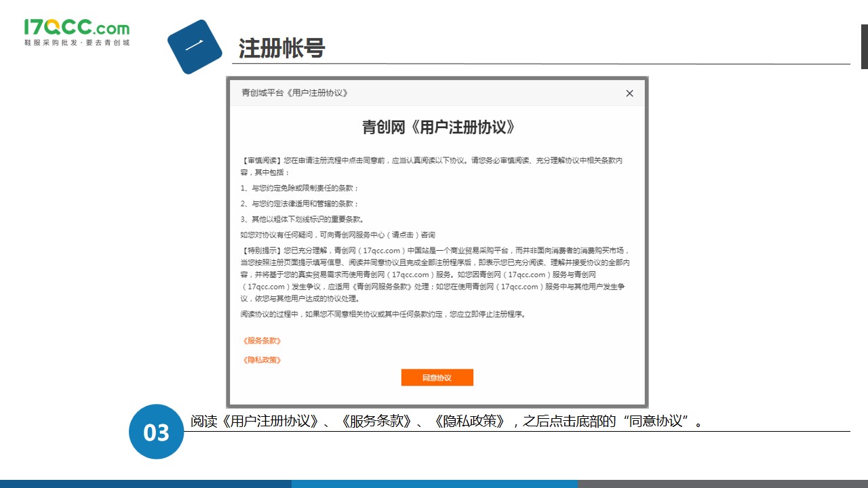The width and height of the screenshot is (868, 488).
Task: Click the step 03 instruction text
Action: coord(446,422)
